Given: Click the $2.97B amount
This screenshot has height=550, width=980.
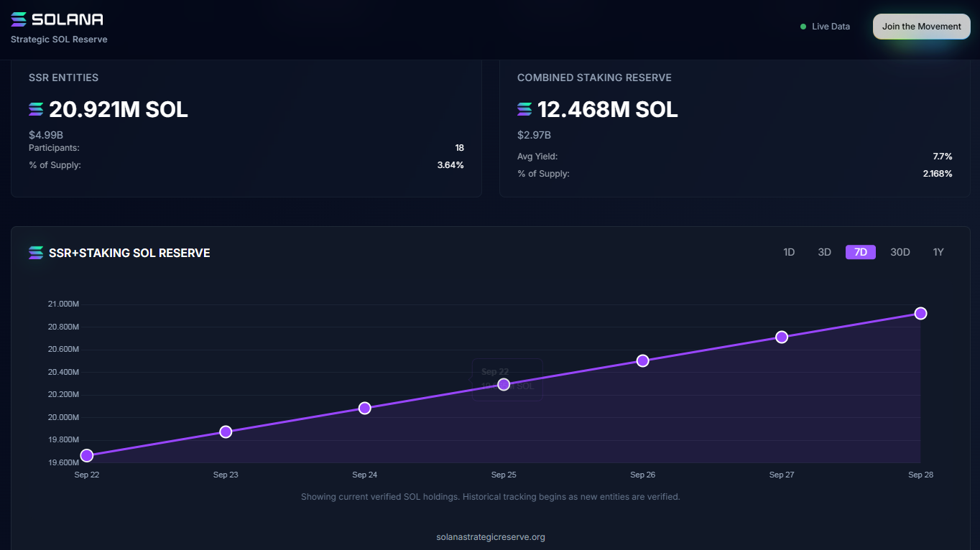Looking at the screenshot, I should click(x=535, y=134).
